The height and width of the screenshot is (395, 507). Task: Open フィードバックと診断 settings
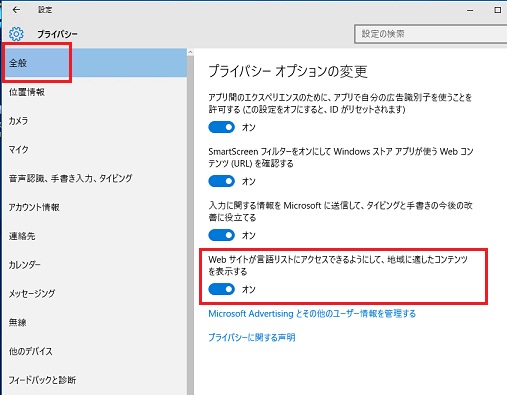point(95,380)
